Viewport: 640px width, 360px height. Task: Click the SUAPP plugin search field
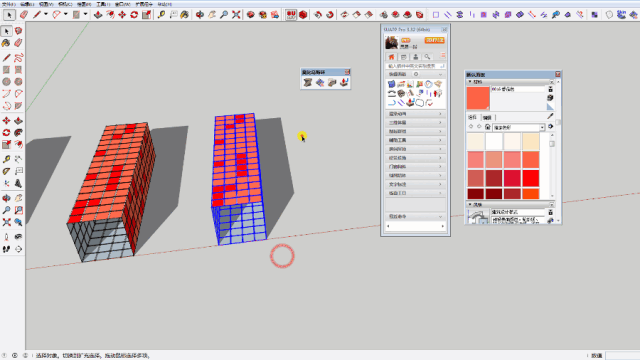click(x=415, y=66)
